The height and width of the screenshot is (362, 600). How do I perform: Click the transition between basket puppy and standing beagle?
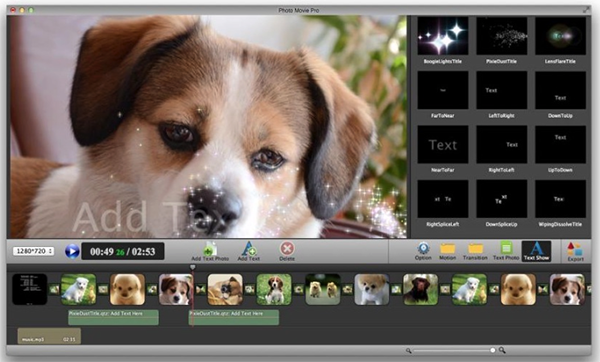[x=250, y=290]
